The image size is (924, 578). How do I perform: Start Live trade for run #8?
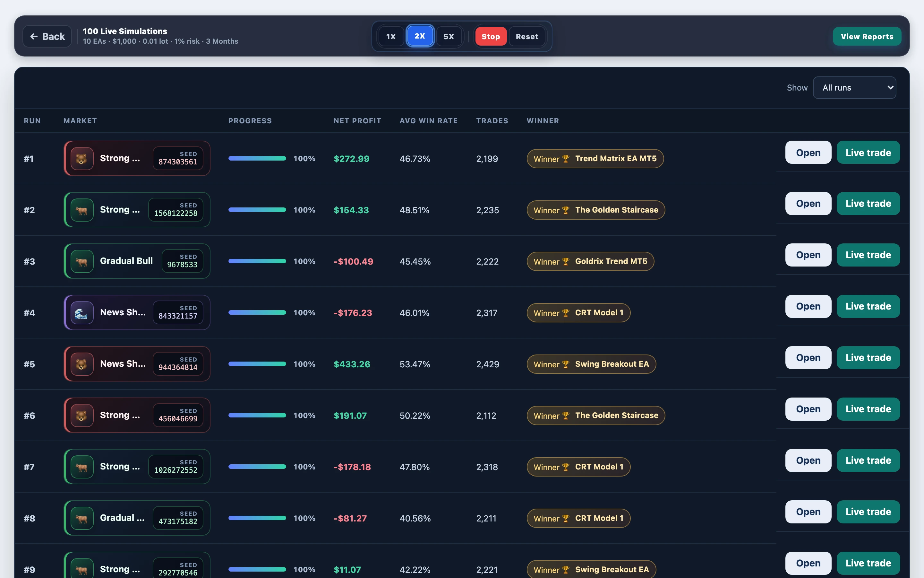(x=868, y=512)
